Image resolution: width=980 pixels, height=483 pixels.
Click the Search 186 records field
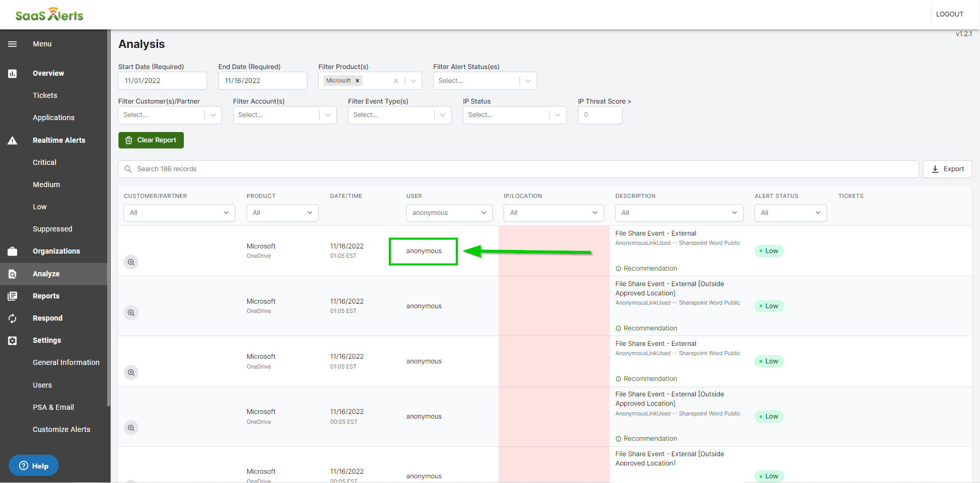[x=519, y=169]
